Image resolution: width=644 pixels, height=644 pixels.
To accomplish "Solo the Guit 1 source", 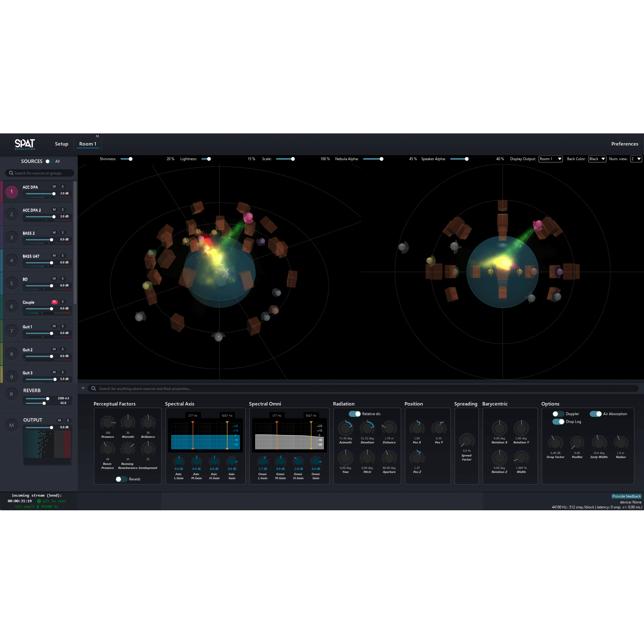I will (x=63, y=326).
